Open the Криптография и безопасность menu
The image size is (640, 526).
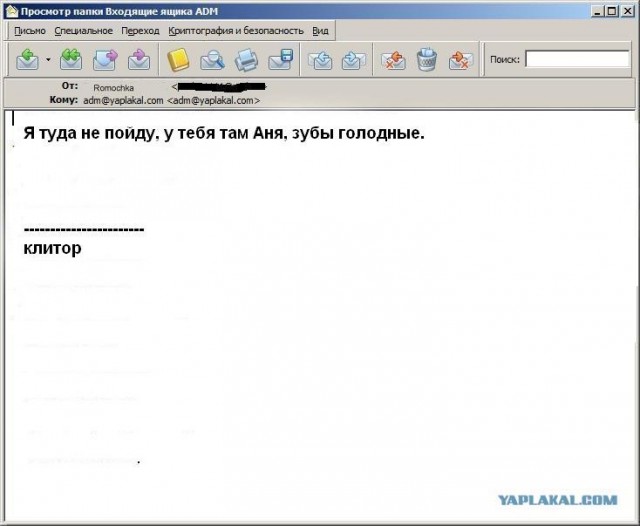pyautogui.click(x=236, y=31)
